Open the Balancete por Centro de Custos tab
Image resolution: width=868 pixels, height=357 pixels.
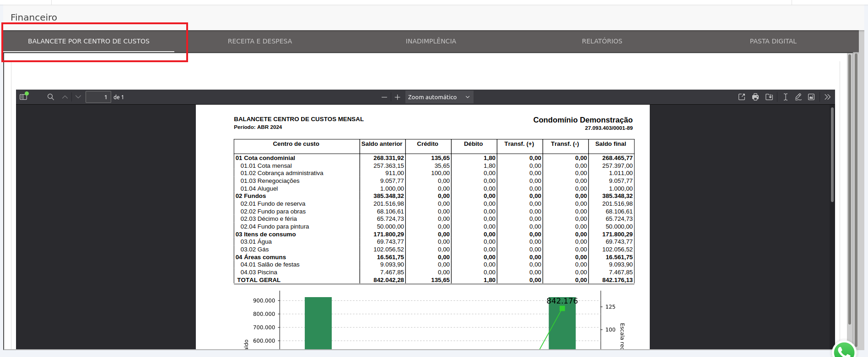(89, 41)
